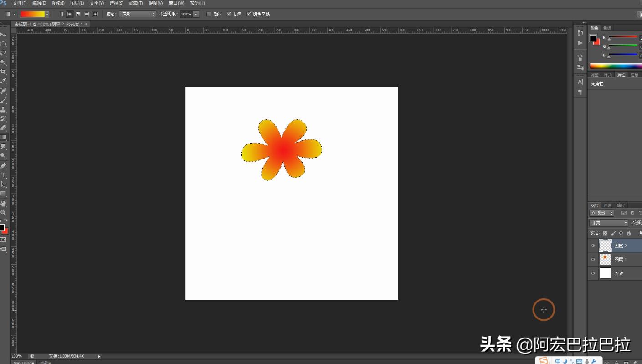This screenshot has height=364, width=642.
Task: Choose the radial gradient style in options bar
Action: point(70,14)
